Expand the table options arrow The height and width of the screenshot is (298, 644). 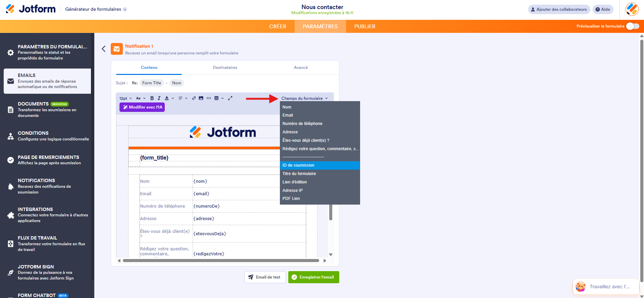coord(222,98)
